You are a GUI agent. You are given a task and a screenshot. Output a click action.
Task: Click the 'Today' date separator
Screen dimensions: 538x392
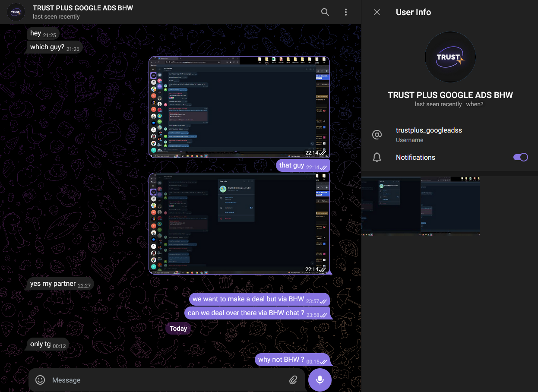(x=178, y=329)
